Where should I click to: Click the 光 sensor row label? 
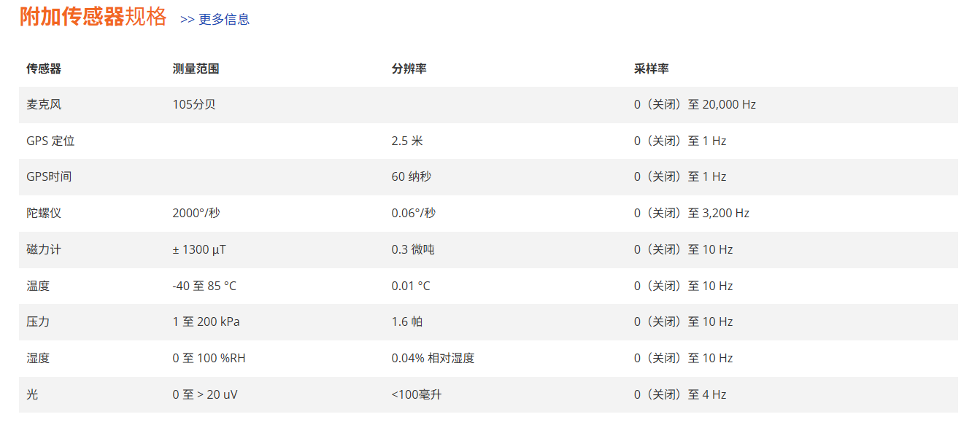point(32,394)
